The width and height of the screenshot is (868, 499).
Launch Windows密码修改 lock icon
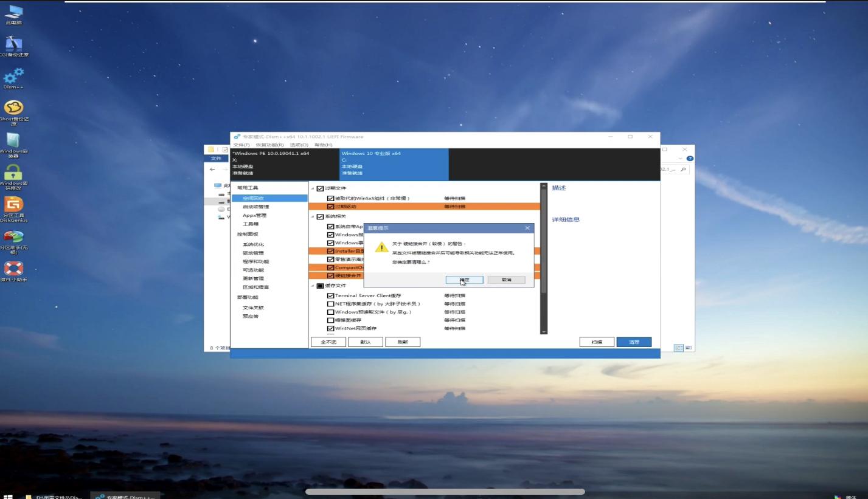13,176
